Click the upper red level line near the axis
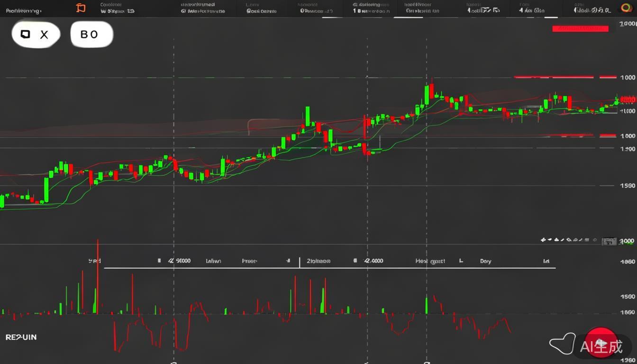The image size is (637, 364). coord(554,77)
